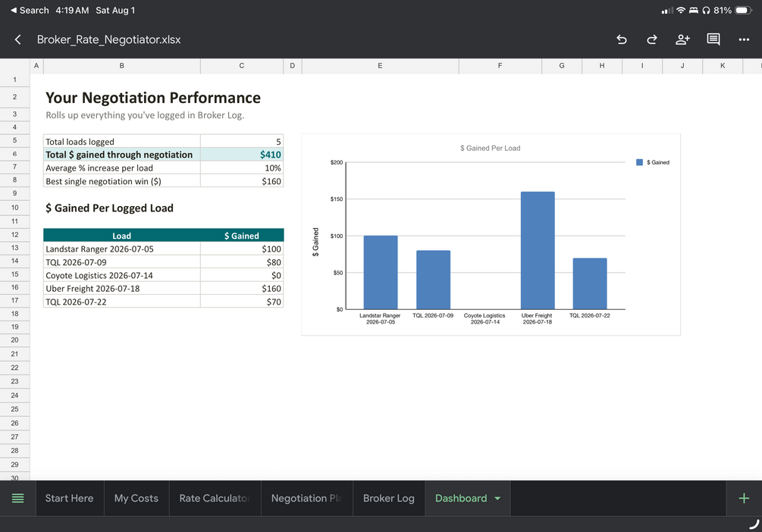The image size is (762, 532).
Task: Select row 12 header
Action: tap(14, 235)
